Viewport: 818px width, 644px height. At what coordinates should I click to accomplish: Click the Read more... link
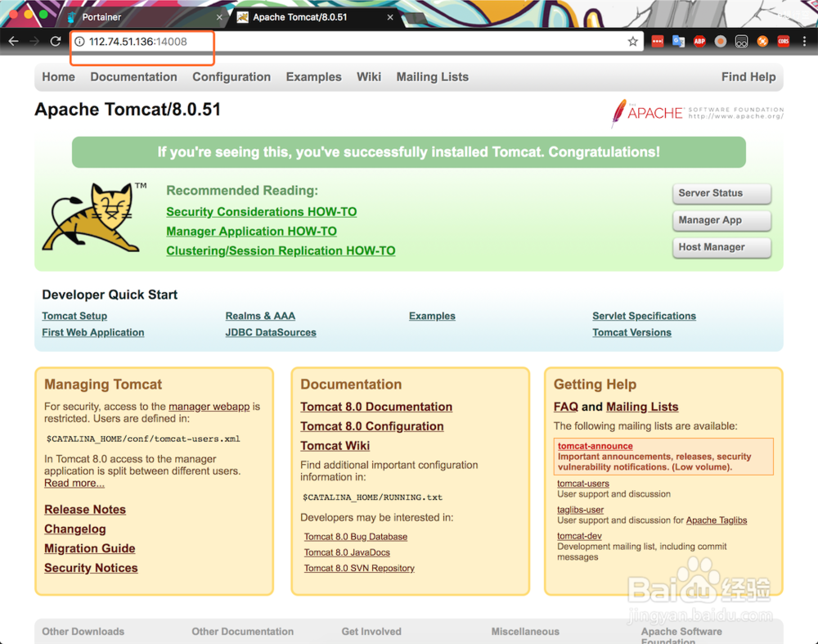coord(74,484)
